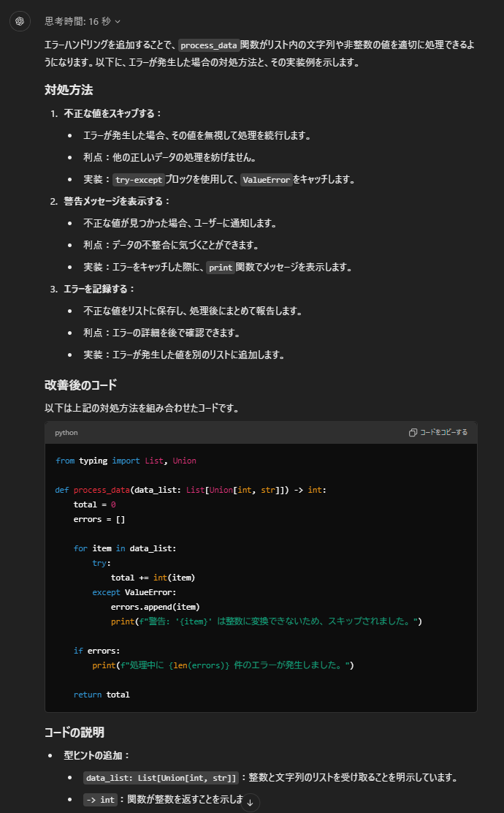Click the 改善後のコード heading
The height and width of the screenshot is (813, 504).
tap(80, 385)
